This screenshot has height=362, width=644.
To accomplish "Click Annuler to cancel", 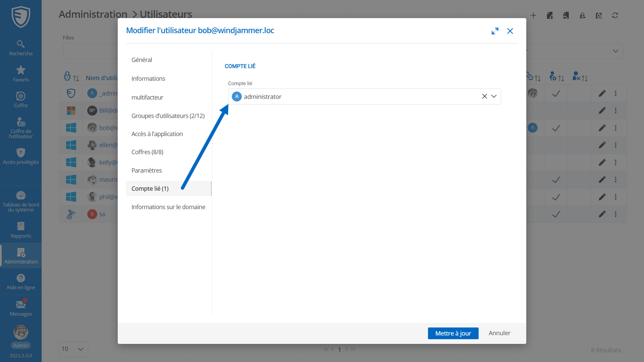I will (499, 333).
